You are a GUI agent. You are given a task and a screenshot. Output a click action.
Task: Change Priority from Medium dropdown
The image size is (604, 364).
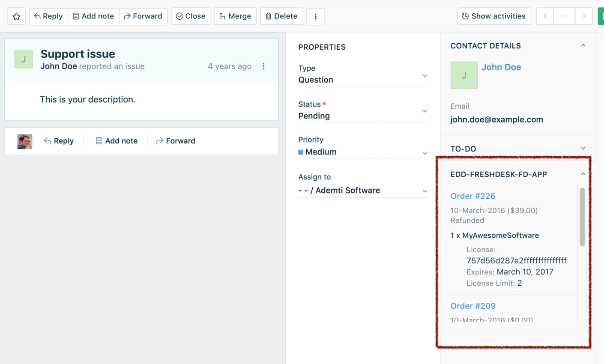click(x=362, y=152)
